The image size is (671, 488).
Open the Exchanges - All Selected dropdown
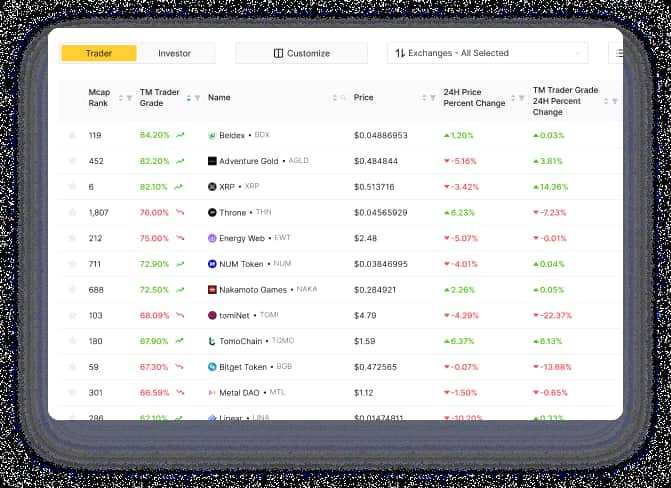[487, 53]
